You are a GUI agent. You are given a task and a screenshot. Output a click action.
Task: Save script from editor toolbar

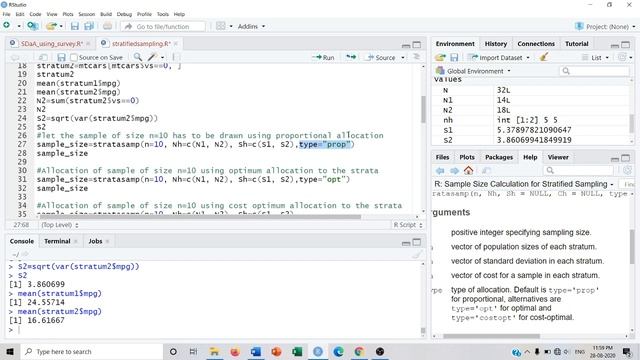(x=61, y=58)
